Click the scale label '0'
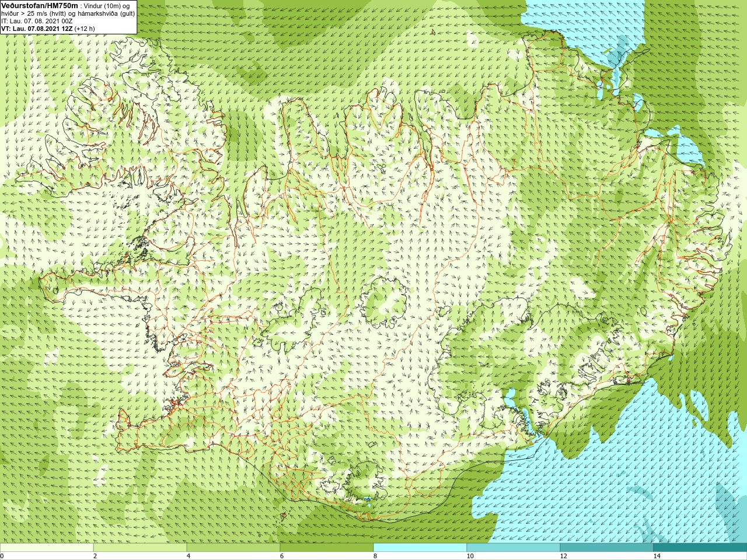Screen dimensions: 747x560 click(x=2, y=556)
